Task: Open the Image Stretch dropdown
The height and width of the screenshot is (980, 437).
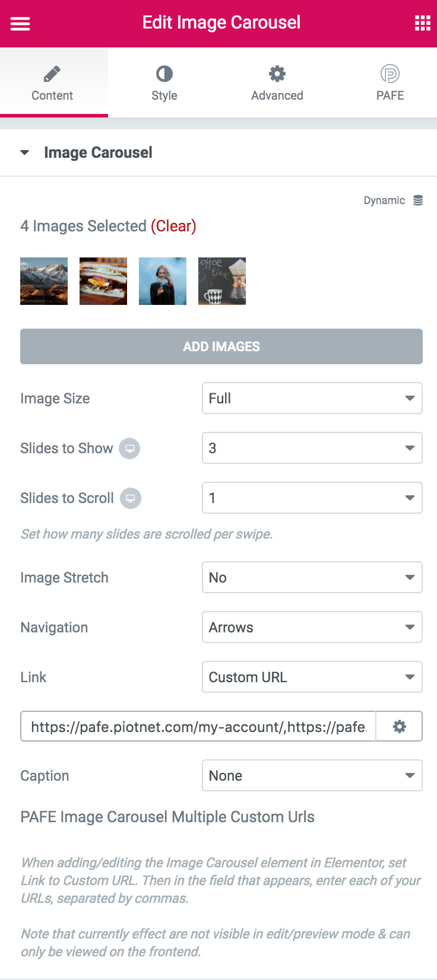Action: pyautogui.click(x=312, y=577)
